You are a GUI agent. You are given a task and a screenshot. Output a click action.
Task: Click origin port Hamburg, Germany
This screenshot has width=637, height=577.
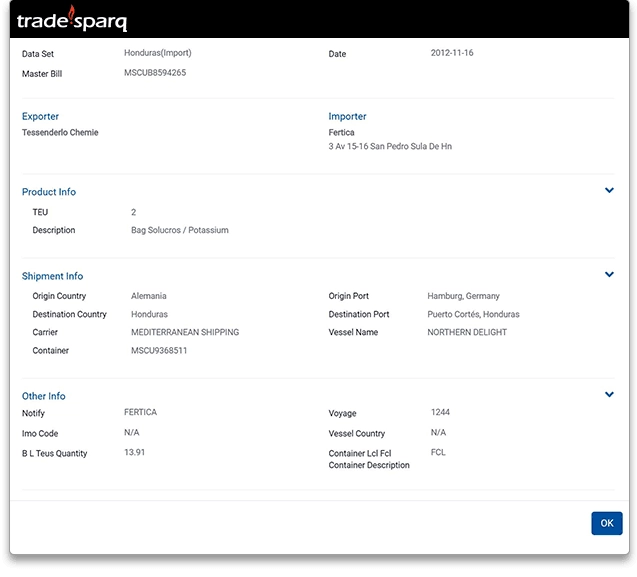point(464,296)
